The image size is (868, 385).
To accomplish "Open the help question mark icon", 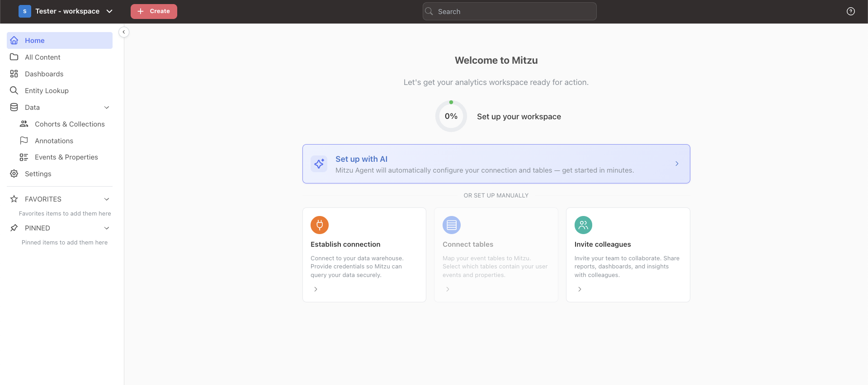I will click(851, 11).
